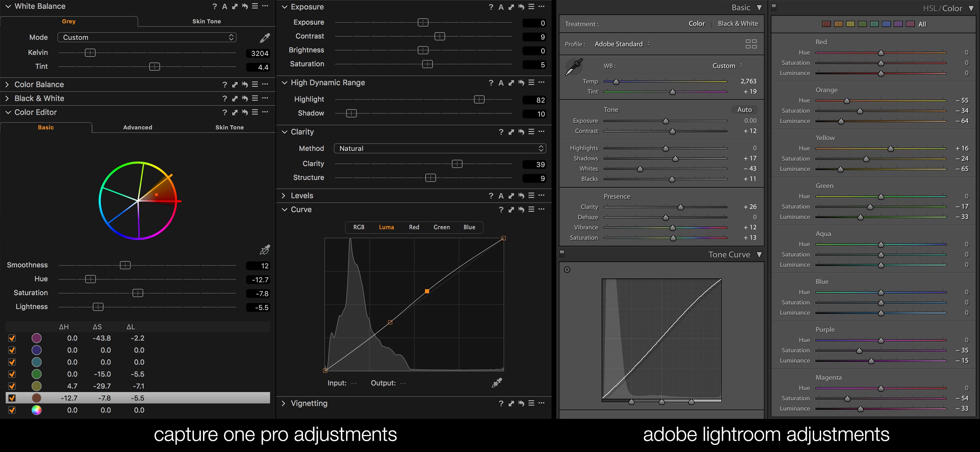
Task: Open the Clarity Method dropdown (Natural)
Action: [440, 148]
